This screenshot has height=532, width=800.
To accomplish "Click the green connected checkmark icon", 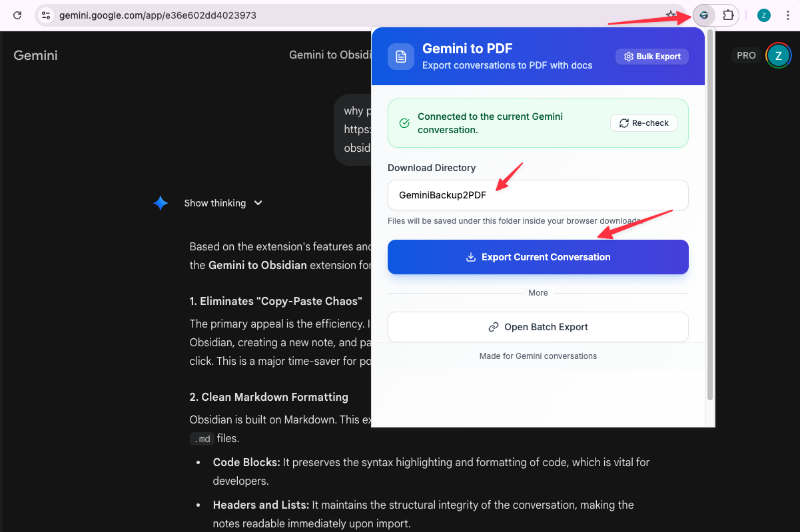I will [x=404, y=123].
